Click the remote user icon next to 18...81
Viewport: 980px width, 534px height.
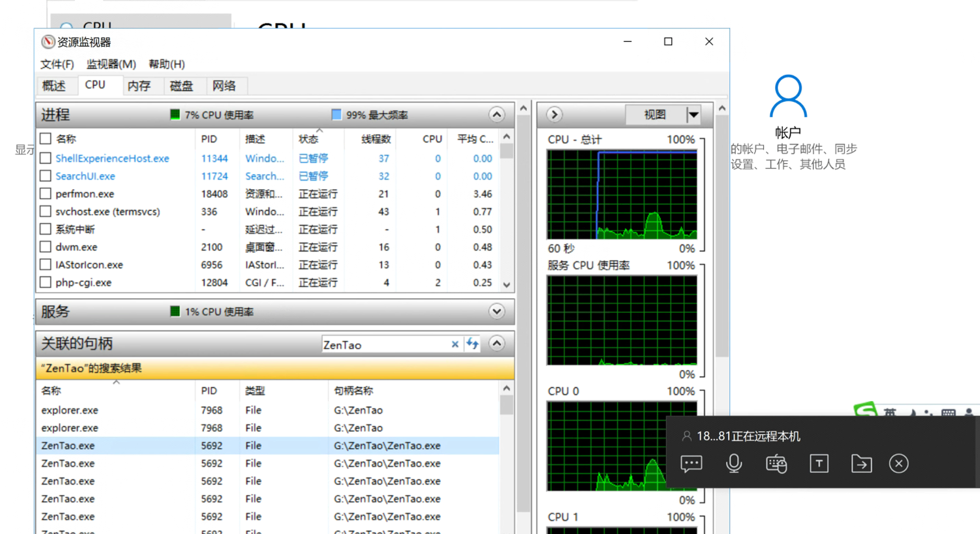point(687,436)
